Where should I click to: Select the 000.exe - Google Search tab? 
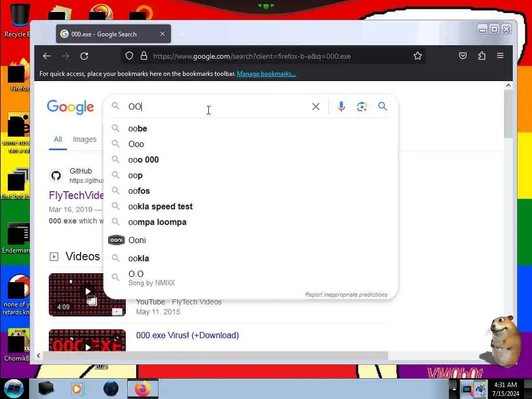(113, 34)
